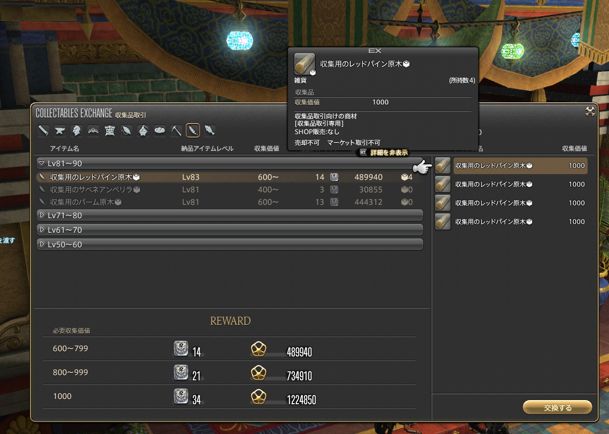
Task: Click the COLLECTABLES EXCHANGE window title
Action: [74, 113]
